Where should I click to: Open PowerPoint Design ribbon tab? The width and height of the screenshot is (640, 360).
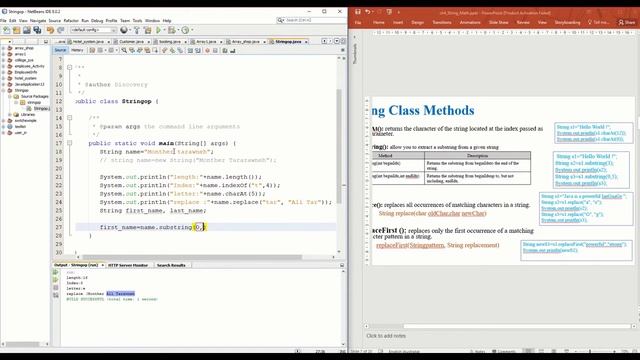pyautogui.click(x=417, y=22)
